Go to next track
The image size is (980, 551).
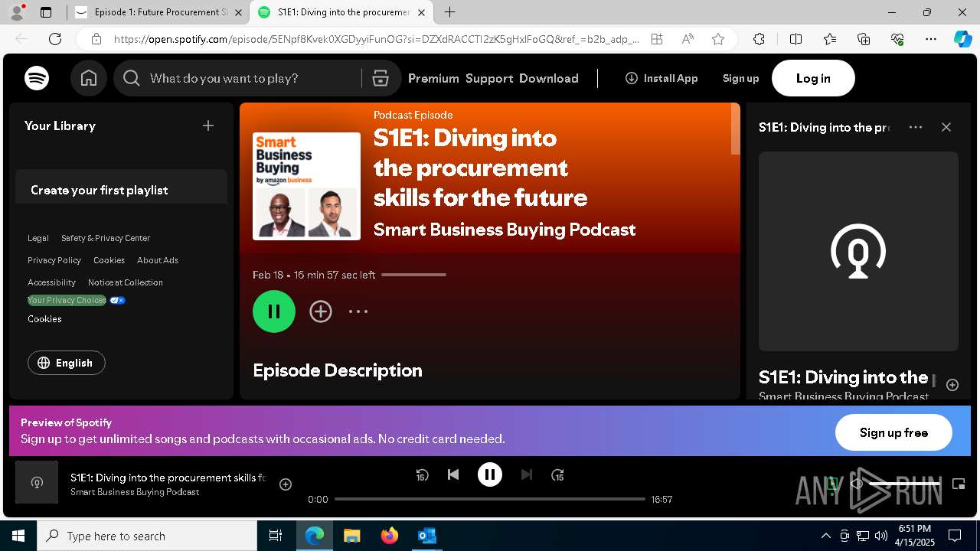tap(527, 474)
